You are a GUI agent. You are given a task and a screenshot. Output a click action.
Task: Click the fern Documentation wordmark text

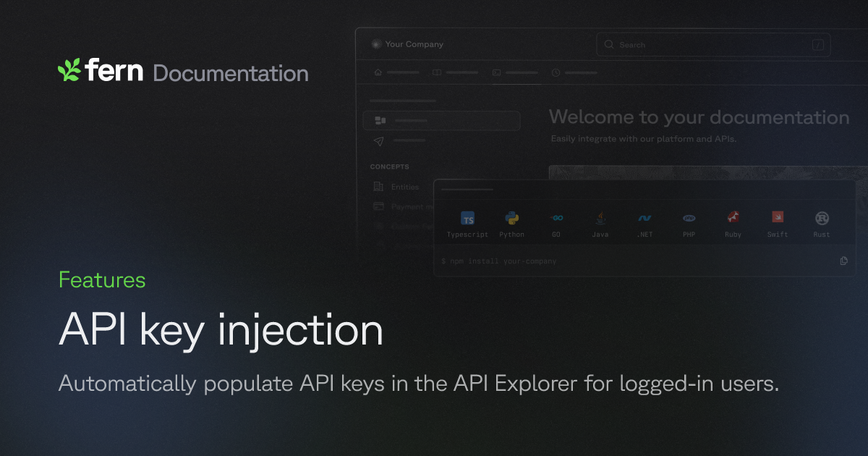point(197,72)
